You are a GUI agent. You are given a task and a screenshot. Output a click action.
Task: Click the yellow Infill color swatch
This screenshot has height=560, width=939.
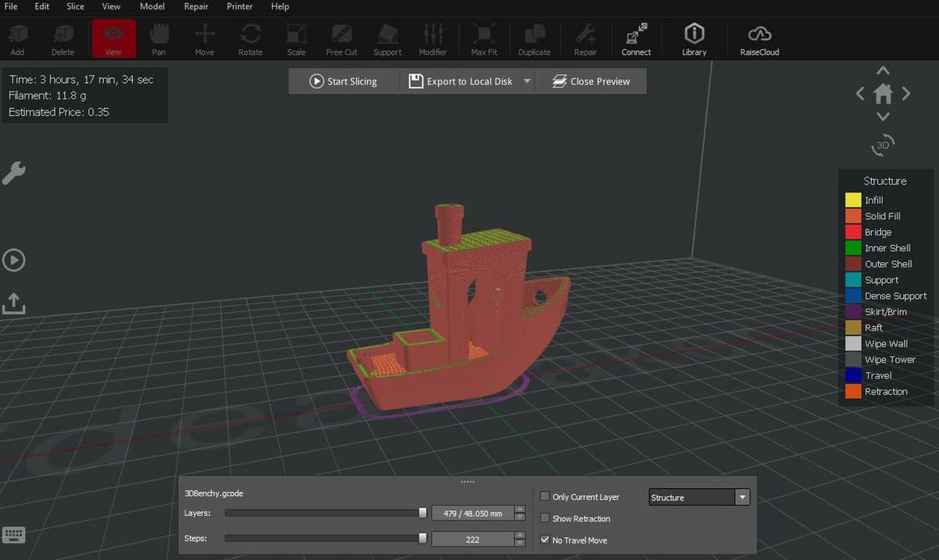pos(853,200)
